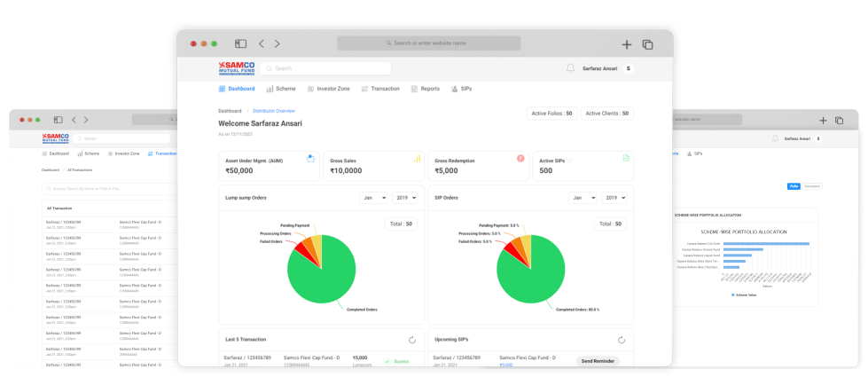Refresh the Upcoming SIP's panel
868x385 pixels.
tap(622, 340)
